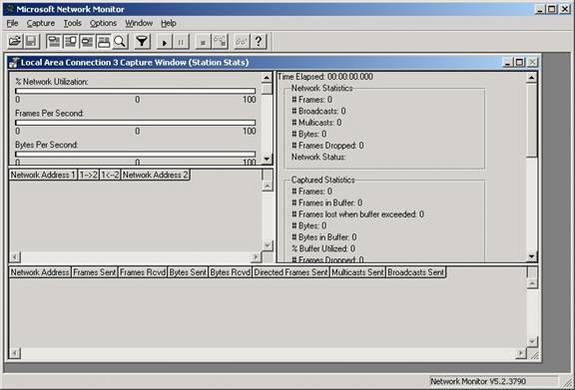Start capture with the play button
The height and width of the screenshot is (390, 575).
164,41
